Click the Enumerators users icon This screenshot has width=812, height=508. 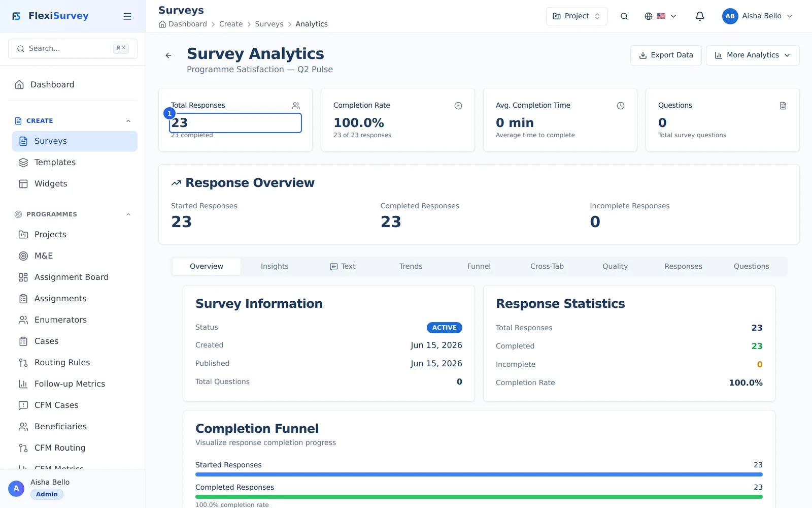point(23,320)
